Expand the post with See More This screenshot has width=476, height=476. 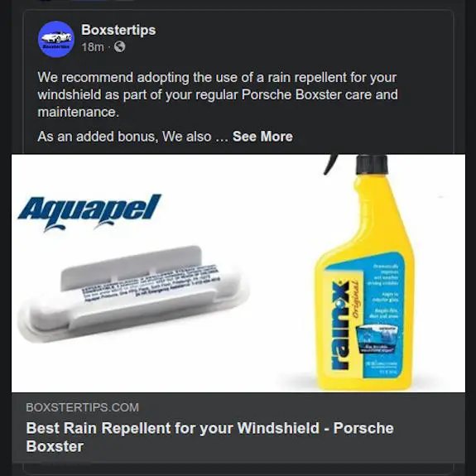pyautogui.click(x=262, y=137)
